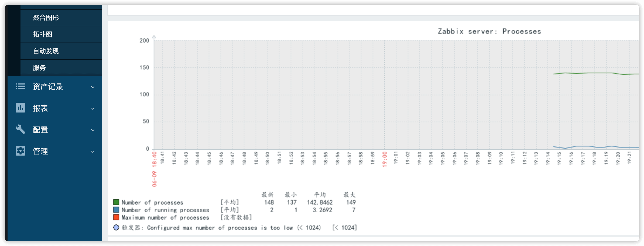Click the 最小 column header

pos(291,195)
